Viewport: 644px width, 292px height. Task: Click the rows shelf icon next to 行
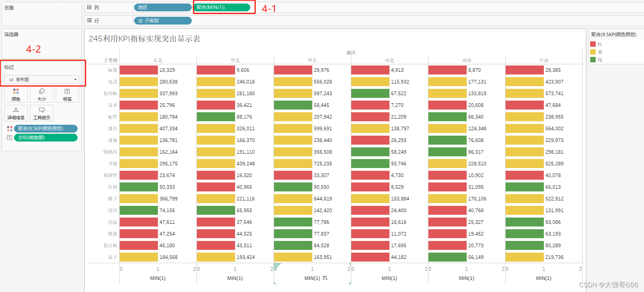coord(89,20)
